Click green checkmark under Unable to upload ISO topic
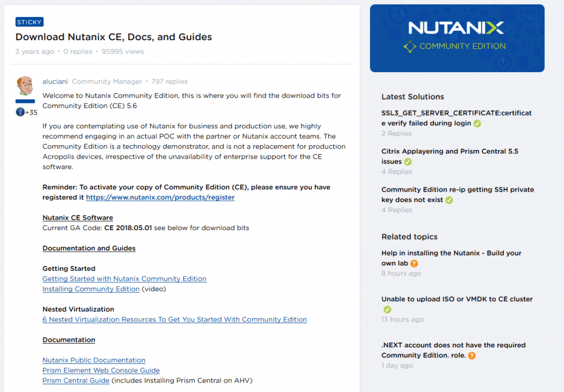Screen dimensions: 564x392 click(x=387, y=309)
